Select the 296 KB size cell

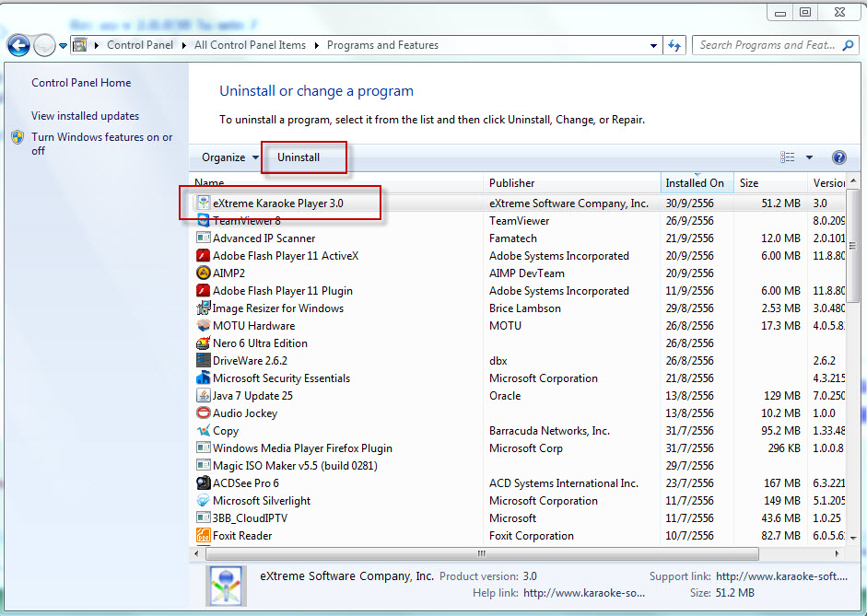[x=784, y=448]
